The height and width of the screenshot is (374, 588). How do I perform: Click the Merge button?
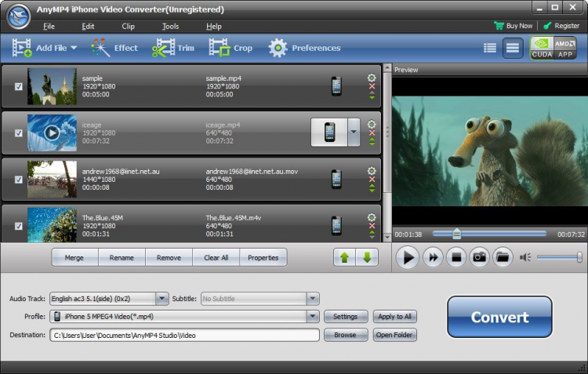[74, 258]
